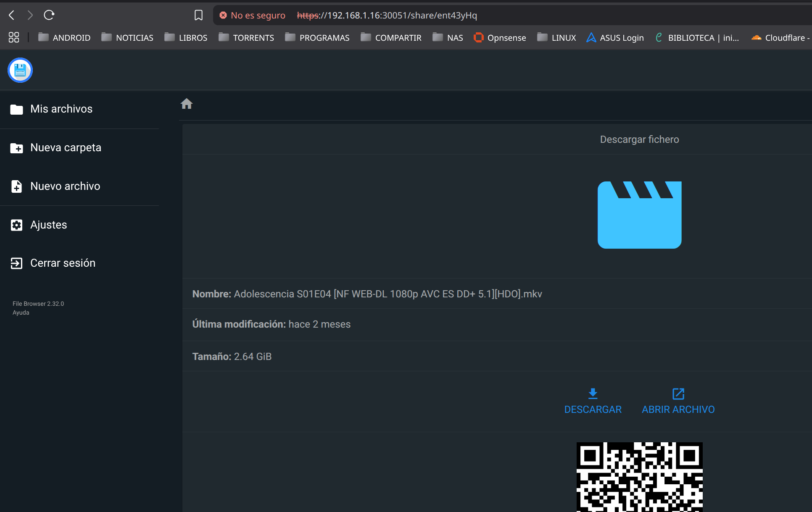Open the browser apps grid icon
The width and height of the screenshot is (812, 512).
pos(14,37)
